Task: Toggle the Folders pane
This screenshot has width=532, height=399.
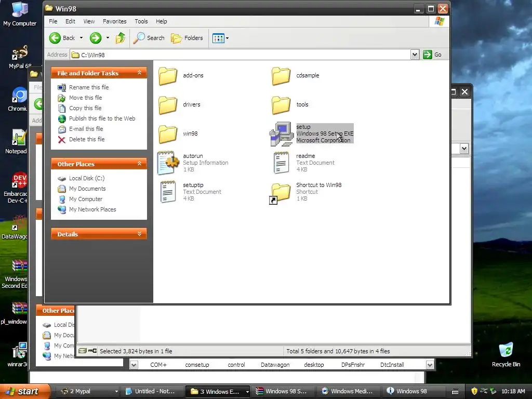Action: pyautogui.click(x=187, y=38)
